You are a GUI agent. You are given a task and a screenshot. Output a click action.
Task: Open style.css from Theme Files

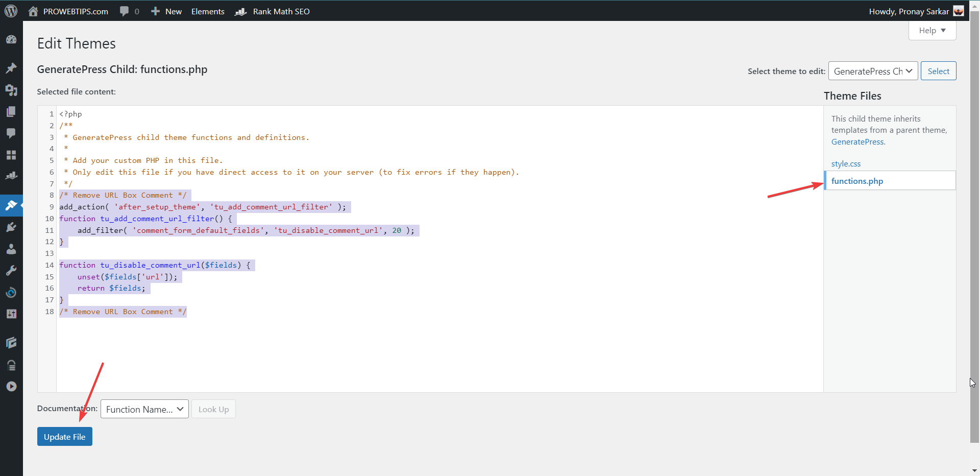pyautogui.click(x=846, y=164)
